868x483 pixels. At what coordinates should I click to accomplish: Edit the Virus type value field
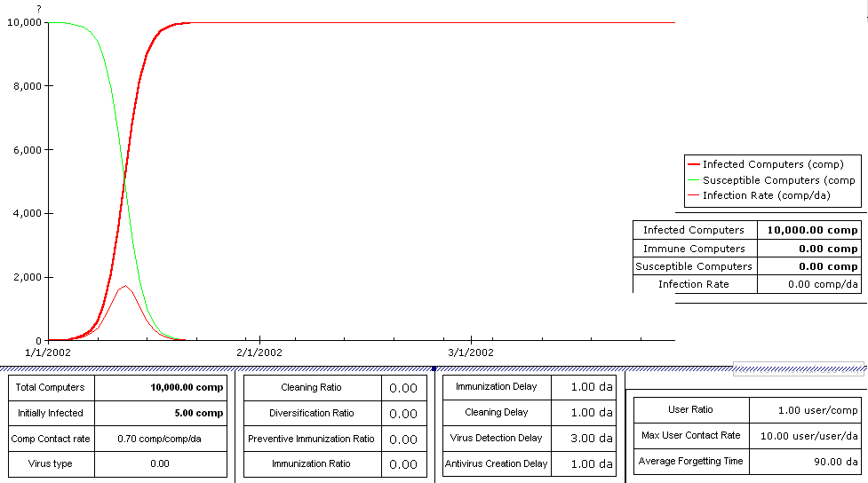161,463
